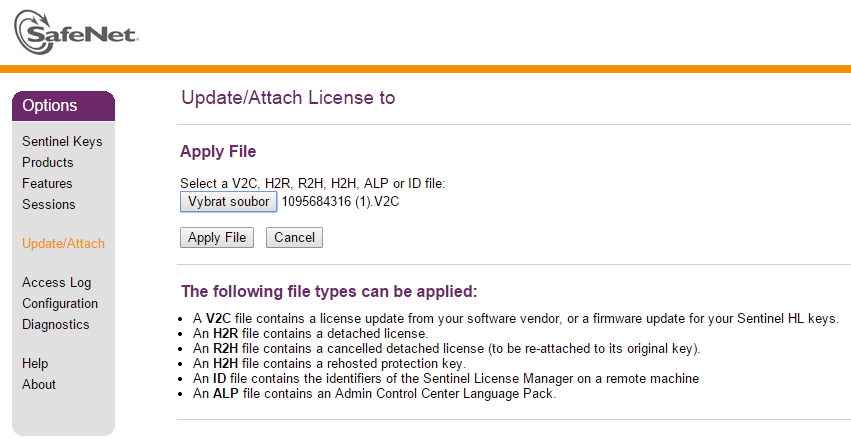The height and width of the screenshot is (439, 851).
Task: Click the Apply File button
Action: coord(217,238)
